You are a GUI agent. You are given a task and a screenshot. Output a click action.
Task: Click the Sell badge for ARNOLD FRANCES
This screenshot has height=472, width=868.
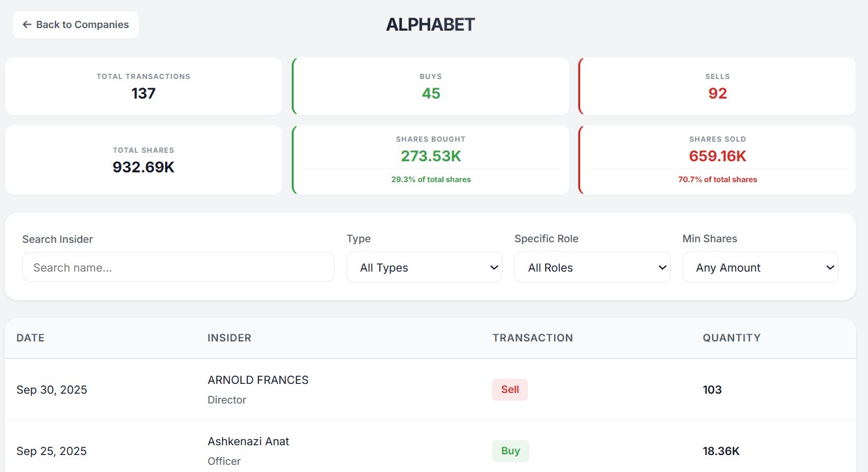(x=510, y=389)
